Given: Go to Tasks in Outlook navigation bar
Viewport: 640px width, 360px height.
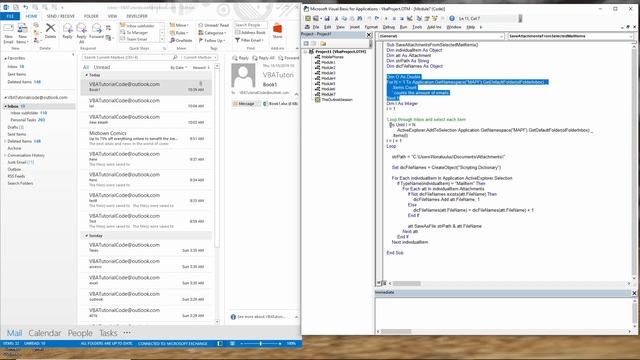Looking at the screenshot, I should 108,333.
